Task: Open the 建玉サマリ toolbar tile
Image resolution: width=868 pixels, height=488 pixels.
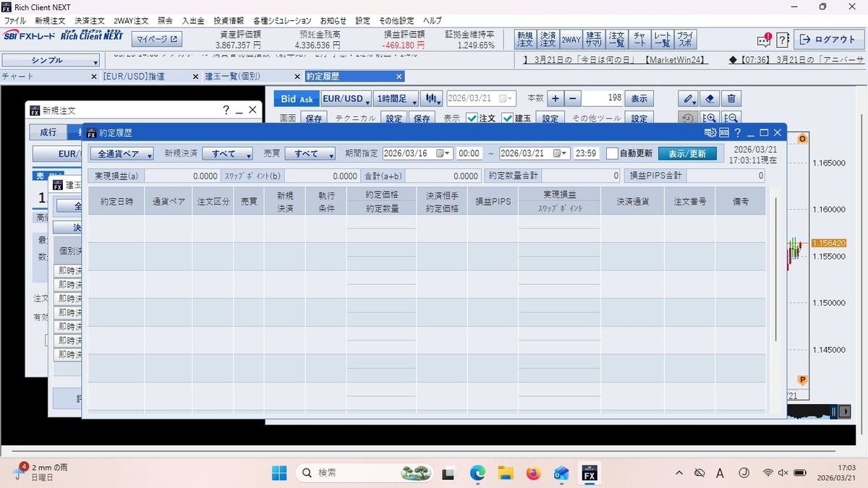Action: click(594, 40)
